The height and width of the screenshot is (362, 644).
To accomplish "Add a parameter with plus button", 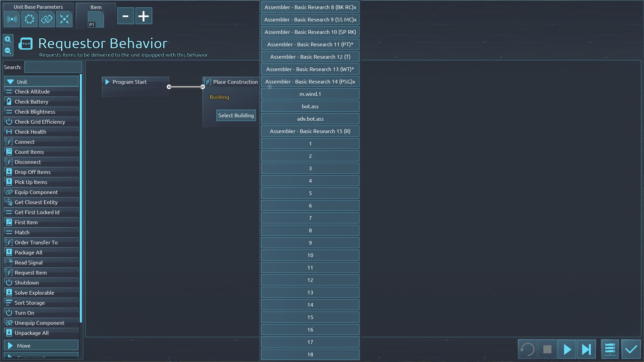I will point(144,16).
